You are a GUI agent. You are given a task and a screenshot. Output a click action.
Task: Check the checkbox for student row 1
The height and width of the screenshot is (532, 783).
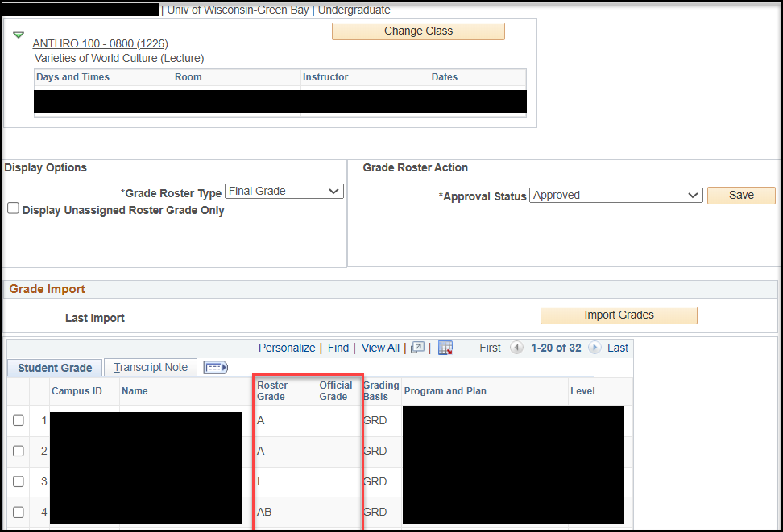coord(19,420)
